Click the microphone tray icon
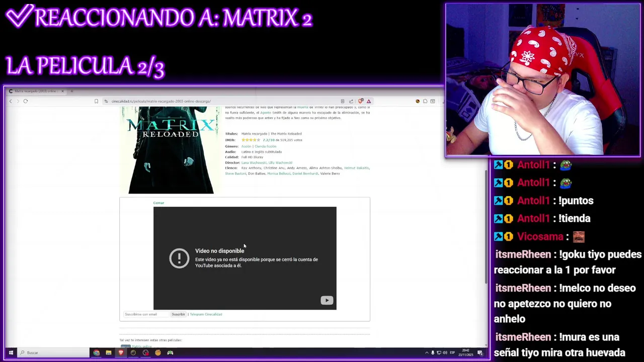 click(x=433, y=353)
